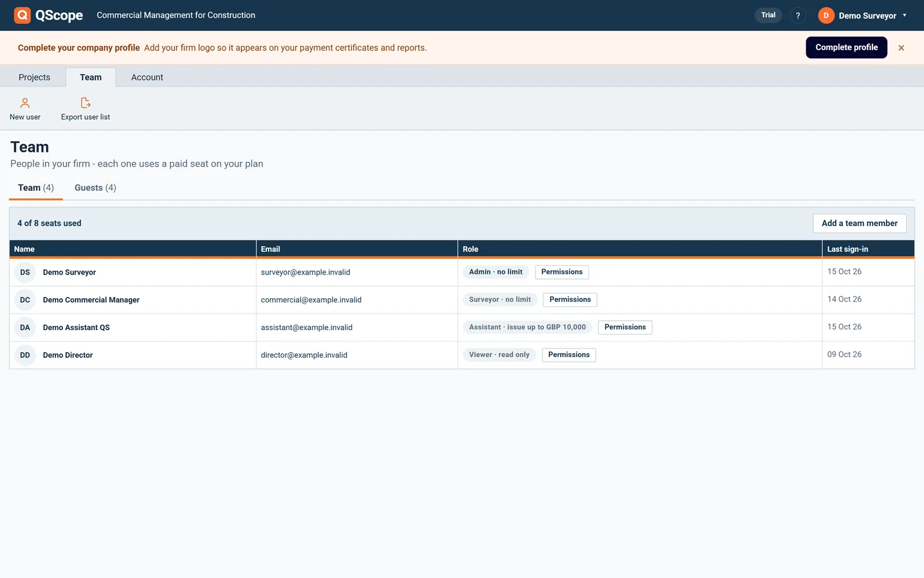The image size is (924, 578).
Task: Click Add a team member button
Action: pos(859,223)
